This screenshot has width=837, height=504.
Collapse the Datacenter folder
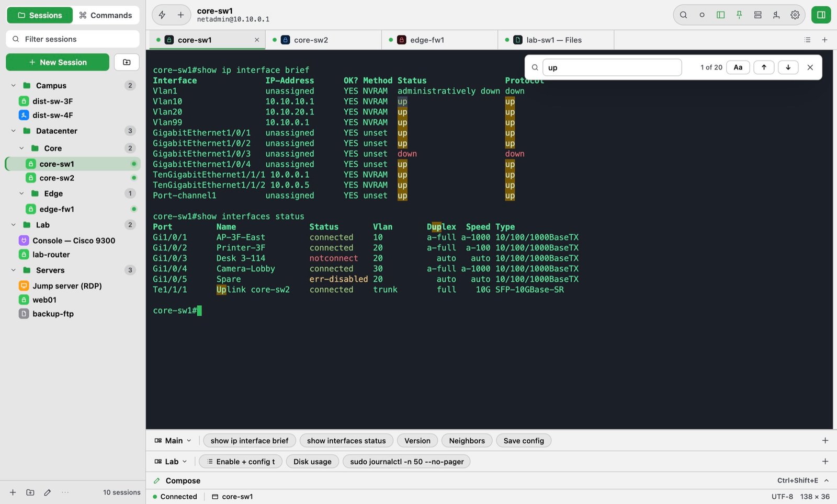point(14,131)
